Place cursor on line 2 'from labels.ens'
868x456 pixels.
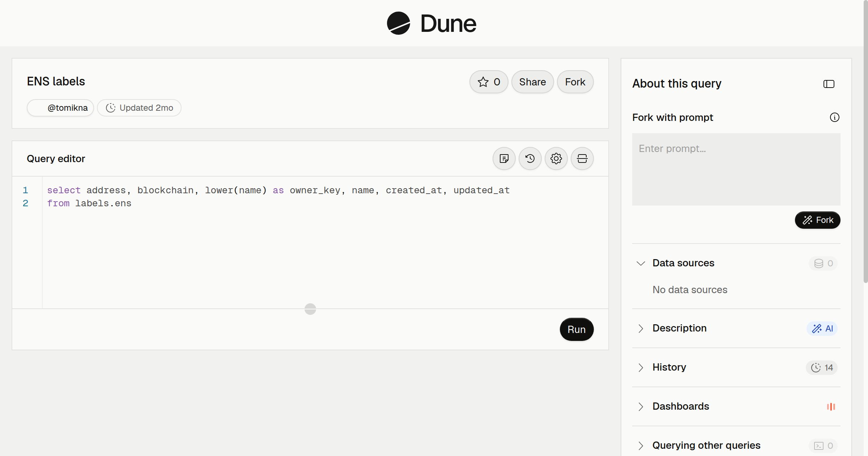click(x=89, y=203)
